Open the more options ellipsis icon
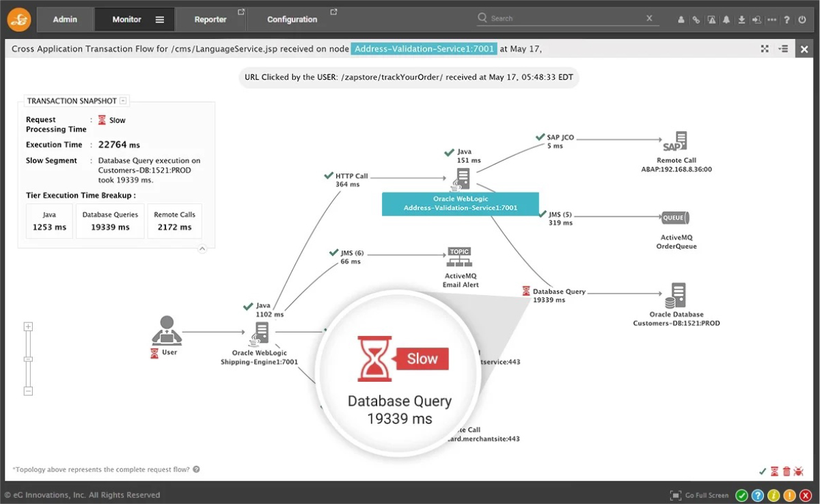Image resolution: width=820 pixels, height=504 pixels. [772, 20]
